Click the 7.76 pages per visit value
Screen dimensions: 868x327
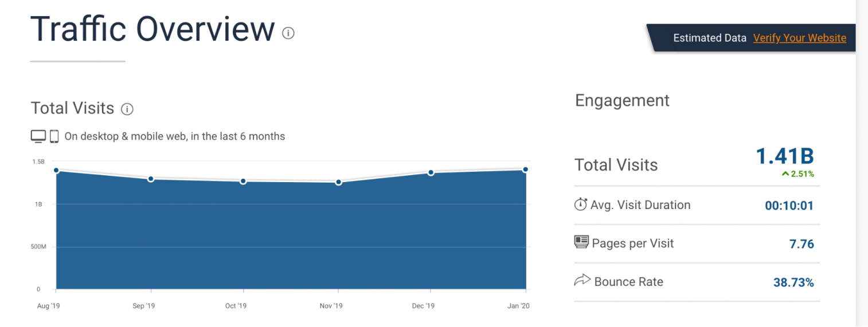(x=801, y=244)
